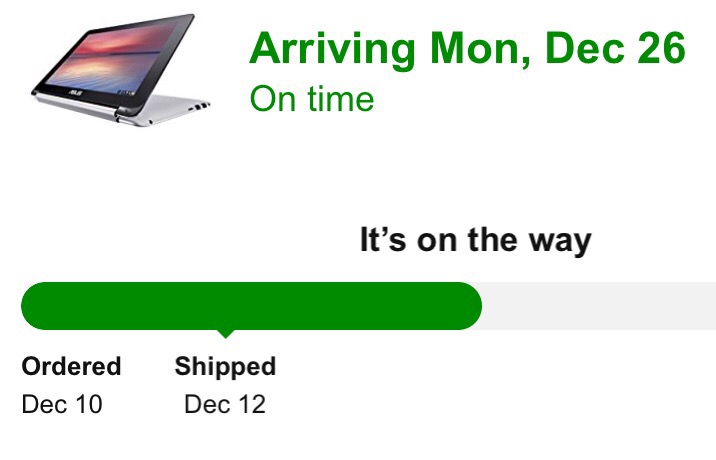Click the green filled progress bar

[252, 306]
